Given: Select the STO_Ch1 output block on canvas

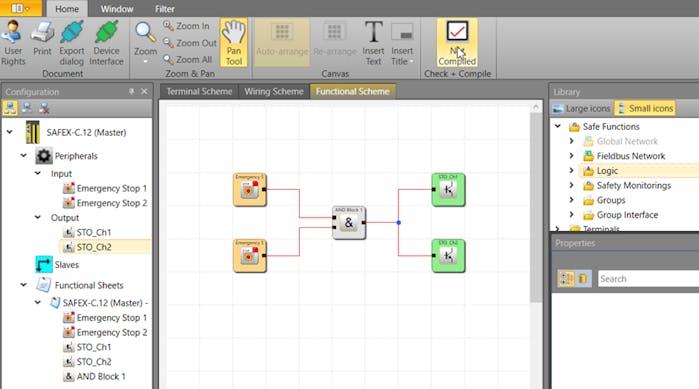Looking at the screenshot, I should point(448,190).
